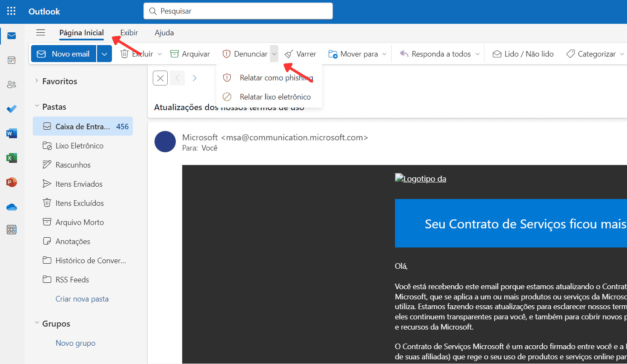Screen dimensions: 627x364
Task: Click the Denunciar shield button
Action: tap(245, 54)
